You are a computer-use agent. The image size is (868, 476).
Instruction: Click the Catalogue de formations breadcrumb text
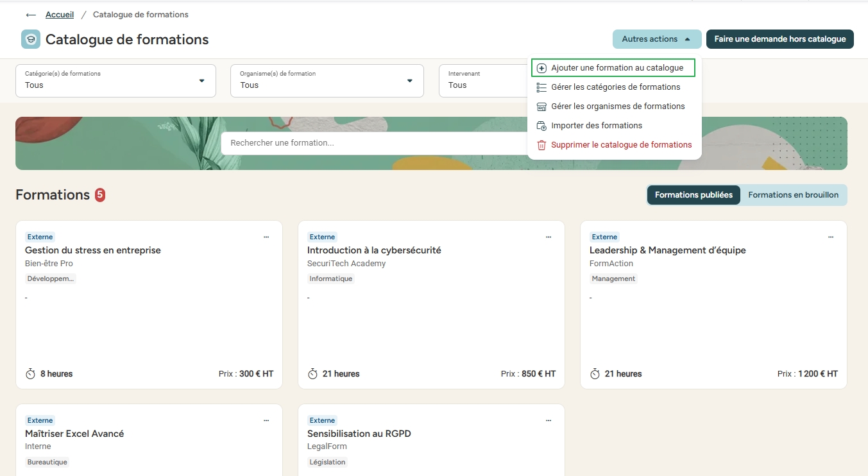(x=140, y=14)
